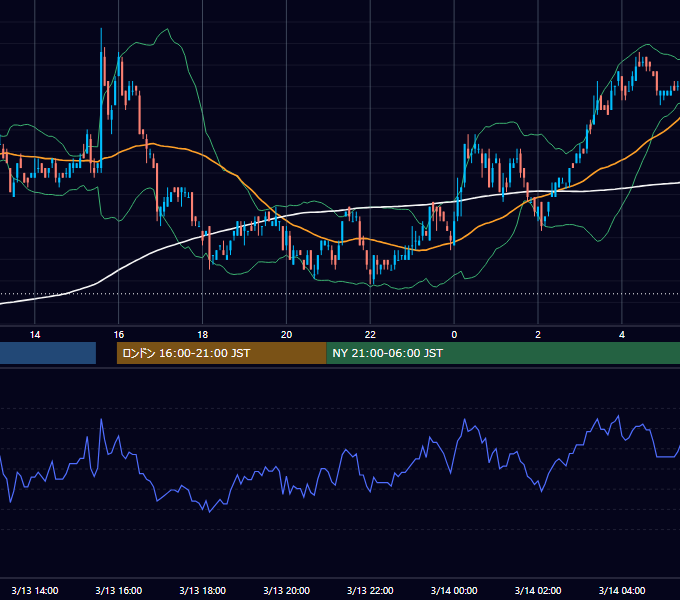Viewport: 680px width, 600px height.
Task: Click the 16 hour label under the chart
Action: [x=118, y=335]
